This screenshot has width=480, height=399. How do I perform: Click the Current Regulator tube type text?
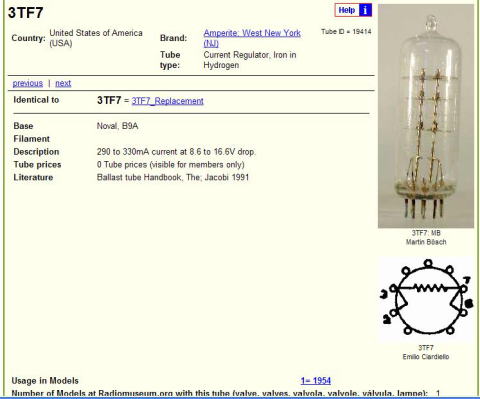click(250, 60)
